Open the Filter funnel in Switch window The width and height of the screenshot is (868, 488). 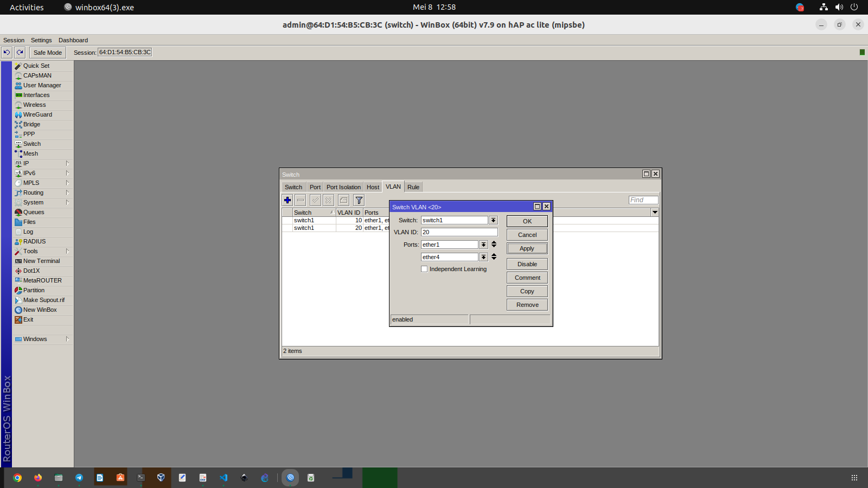pos(359,200)
